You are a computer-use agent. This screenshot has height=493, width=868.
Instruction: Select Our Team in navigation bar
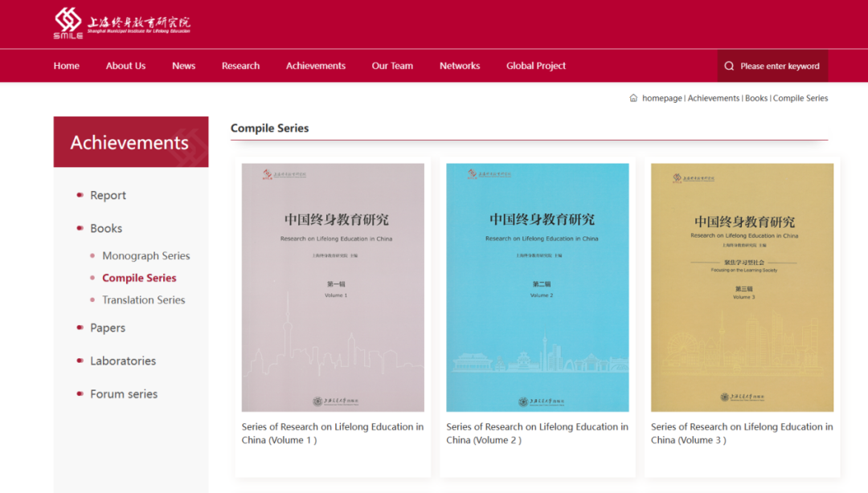tap(392, 66)
